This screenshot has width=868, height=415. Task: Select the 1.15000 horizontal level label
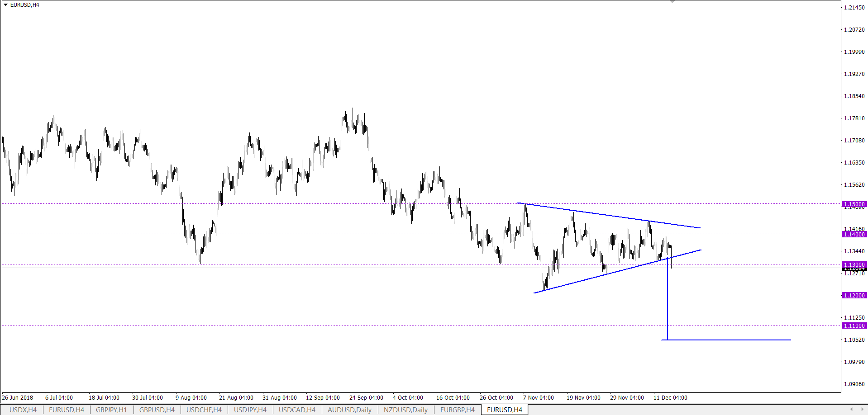[x=854, y=204]
